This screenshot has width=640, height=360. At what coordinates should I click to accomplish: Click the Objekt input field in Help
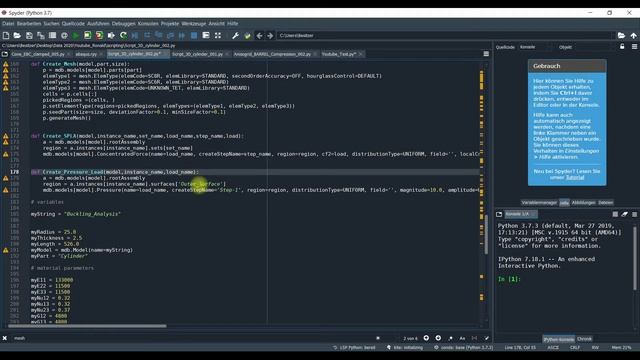595,47
